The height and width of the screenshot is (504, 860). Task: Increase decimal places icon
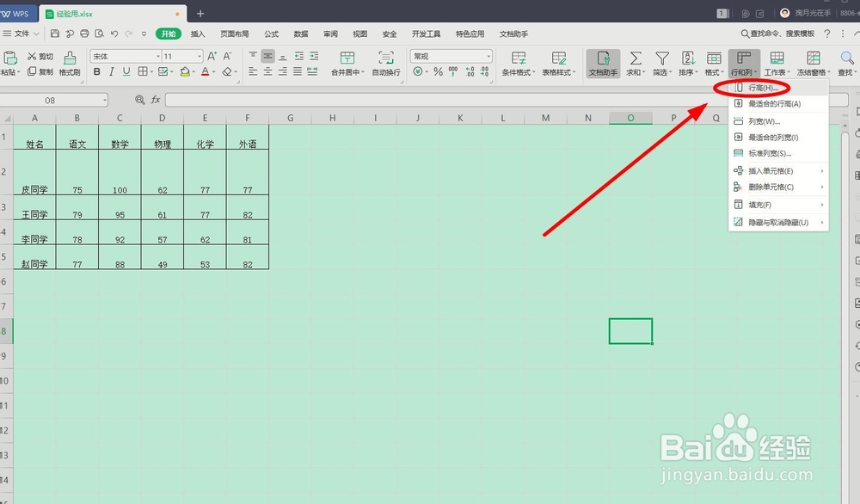pyautogui.click(x=470, y=71)
